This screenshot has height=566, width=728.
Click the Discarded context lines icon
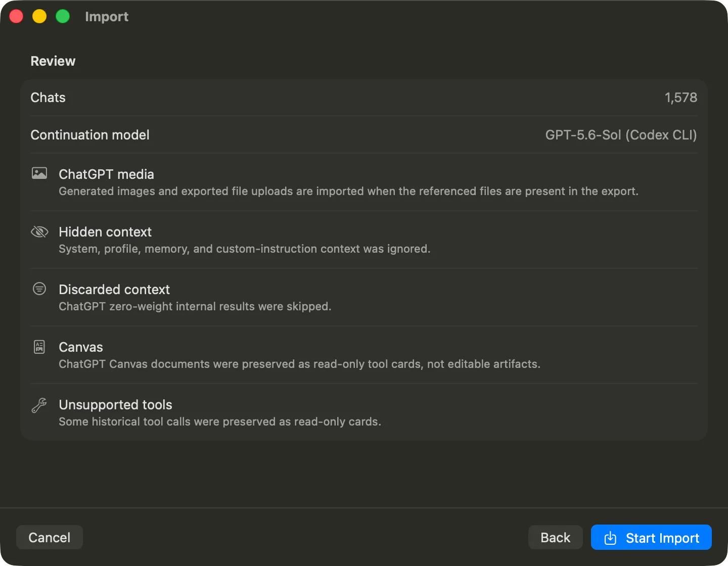pyautogui.click(x=39, y=289)
